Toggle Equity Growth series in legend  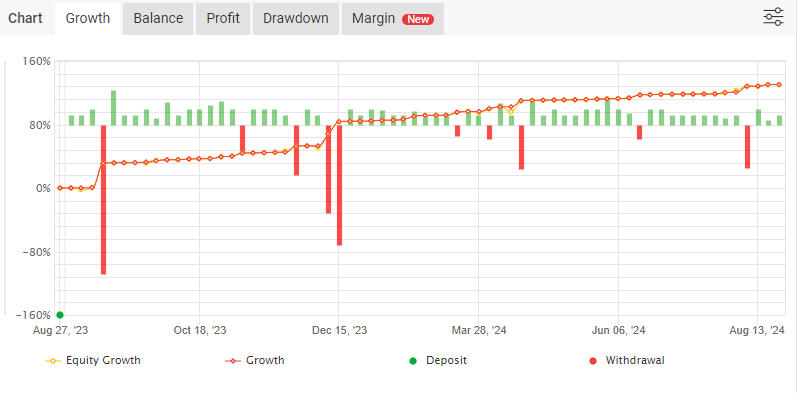pos(93,360)
